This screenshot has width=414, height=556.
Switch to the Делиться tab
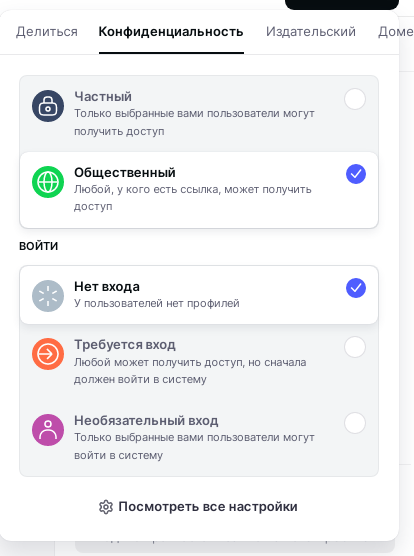click(x=47, y=32)
